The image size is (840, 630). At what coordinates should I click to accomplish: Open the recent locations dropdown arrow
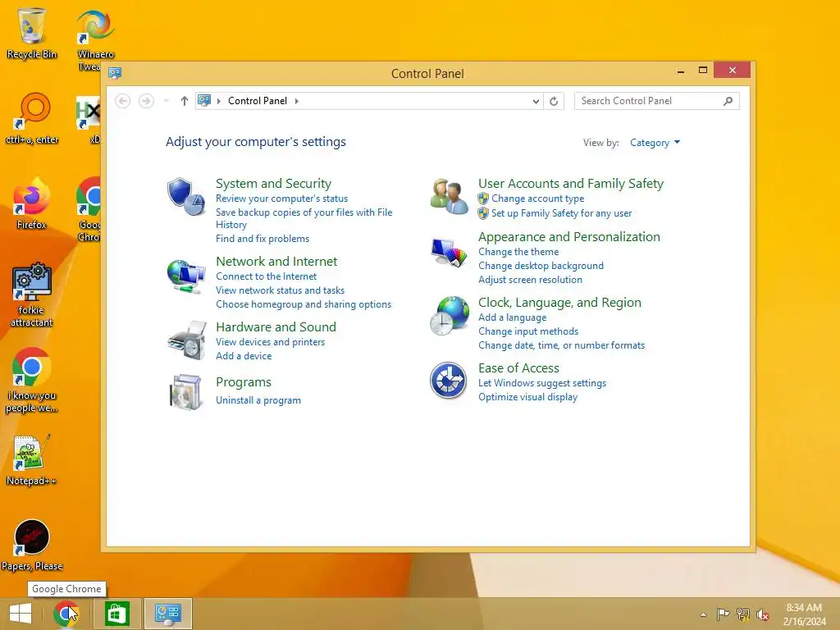tap(166, 101)
